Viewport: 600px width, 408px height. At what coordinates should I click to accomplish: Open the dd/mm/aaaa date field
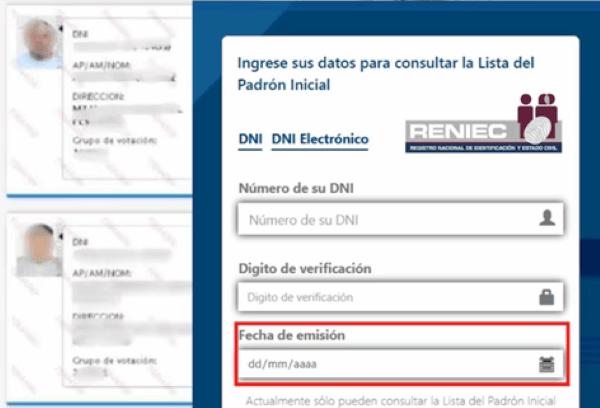pos(385,364)
